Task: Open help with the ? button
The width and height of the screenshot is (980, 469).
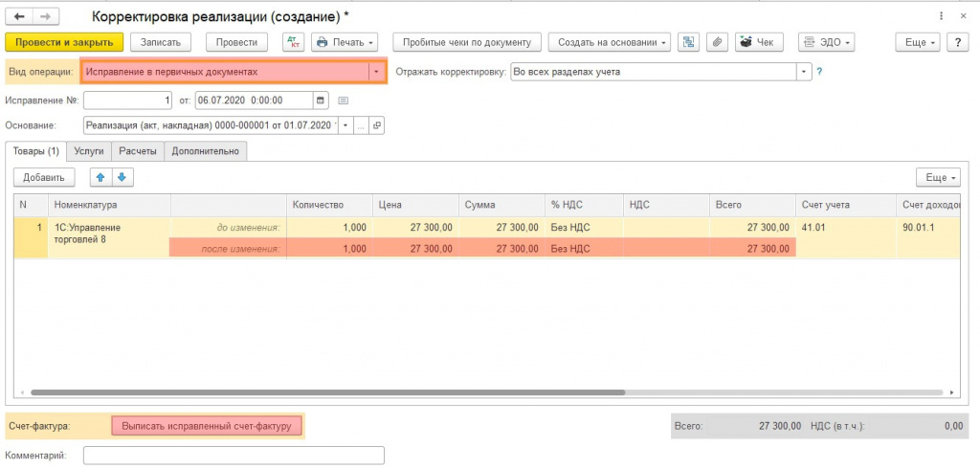Action: 958,42
